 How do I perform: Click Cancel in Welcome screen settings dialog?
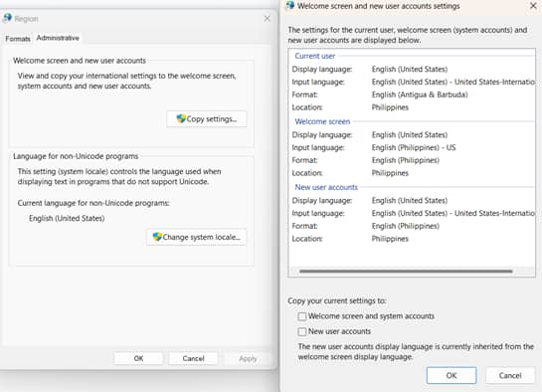(x=510, y=375)
